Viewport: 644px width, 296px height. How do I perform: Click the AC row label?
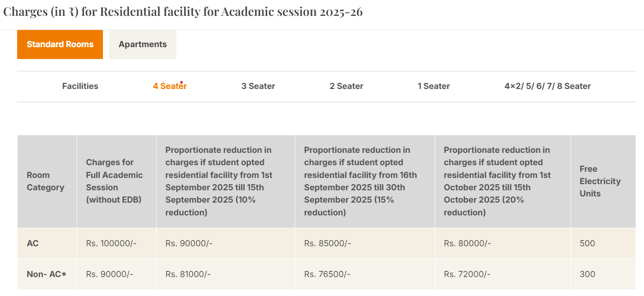tap(33, 243)
